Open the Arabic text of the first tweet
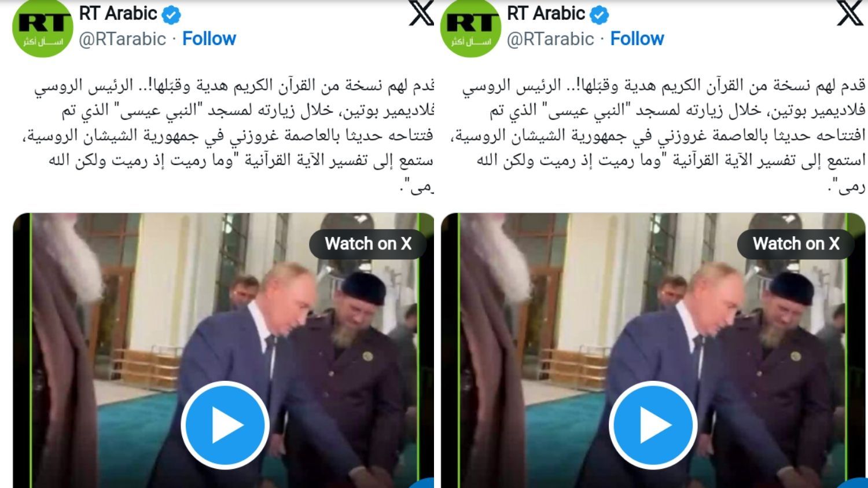This screenshot has width=868, height=488. tap(234, 135)
